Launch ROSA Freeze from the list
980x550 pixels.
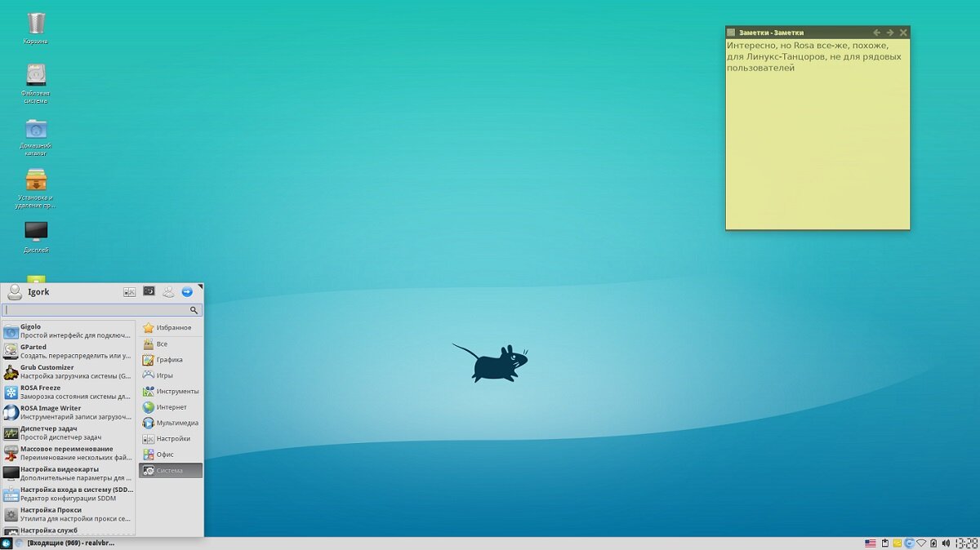click(68, 392)
